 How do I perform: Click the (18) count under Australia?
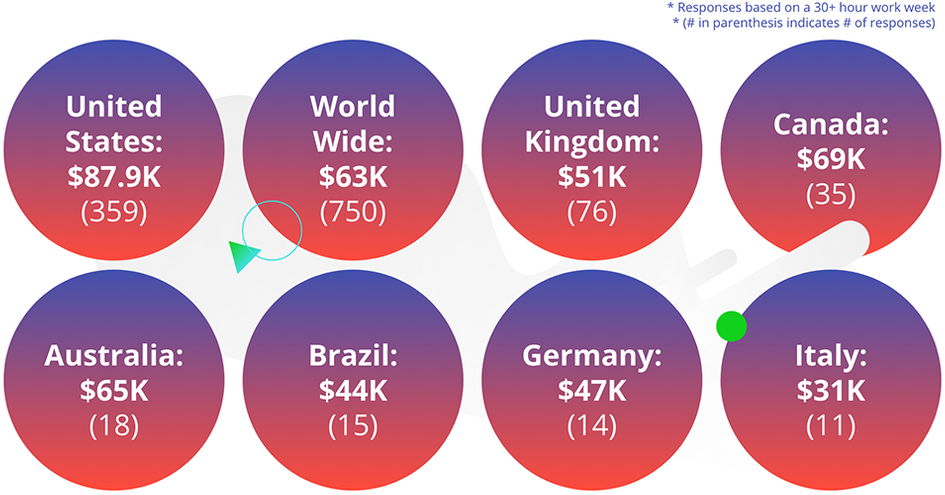114,426
